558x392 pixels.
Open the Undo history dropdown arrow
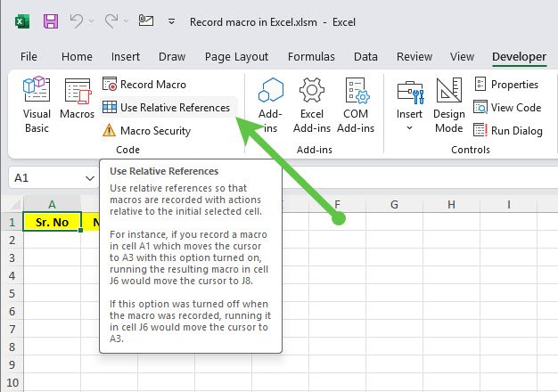[x=92, y=21]
